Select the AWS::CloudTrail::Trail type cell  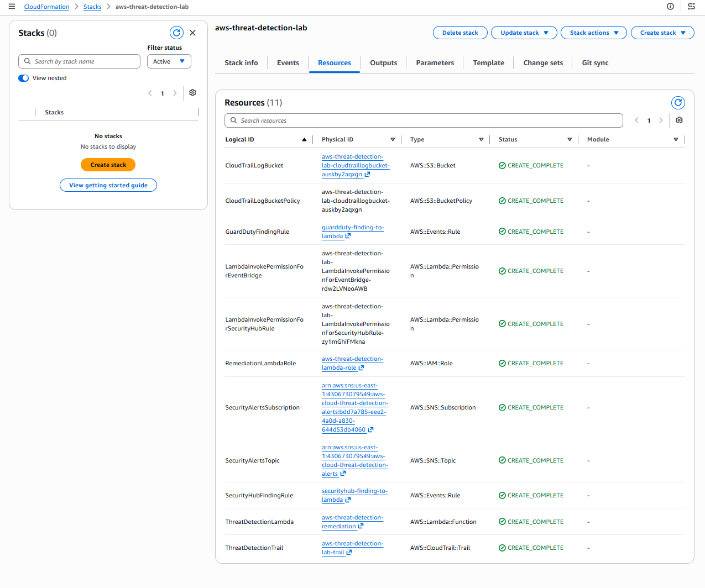[440, 548]
